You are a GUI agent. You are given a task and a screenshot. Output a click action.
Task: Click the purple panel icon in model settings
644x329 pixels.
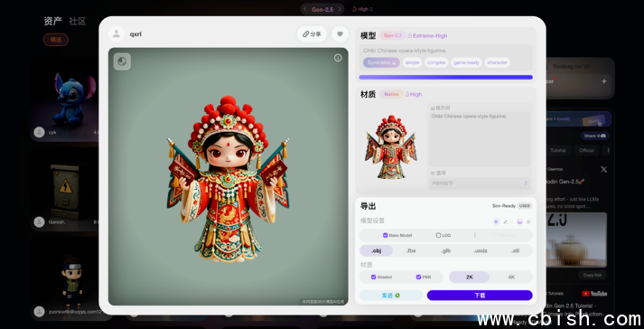[519, 221]
